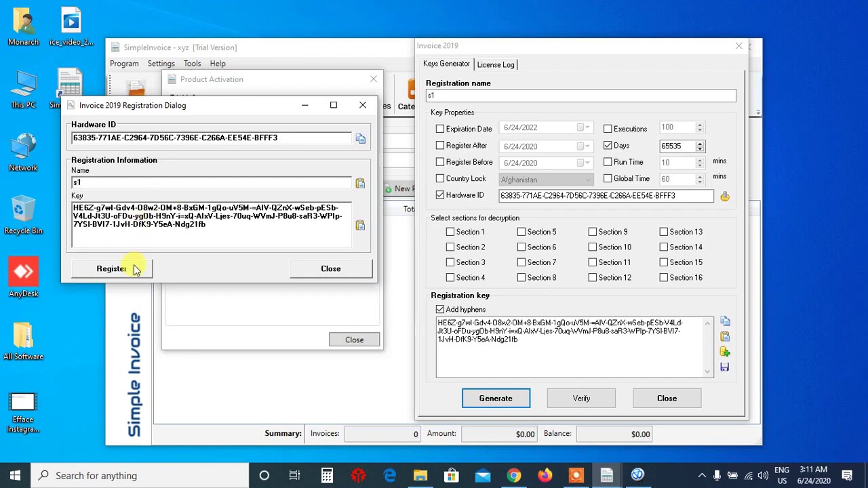
Task: Uncheck the Days checkbox
Action: pos(608,146)
